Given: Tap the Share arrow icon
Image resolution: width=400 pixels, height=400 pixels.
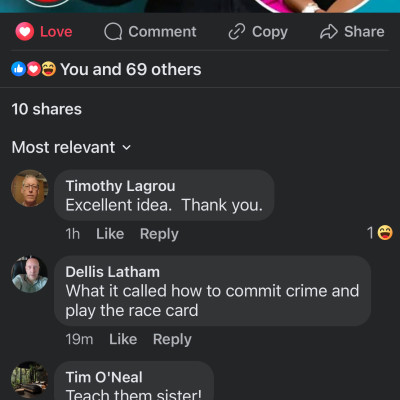Looking at the screenshot, I should point(329,32).
